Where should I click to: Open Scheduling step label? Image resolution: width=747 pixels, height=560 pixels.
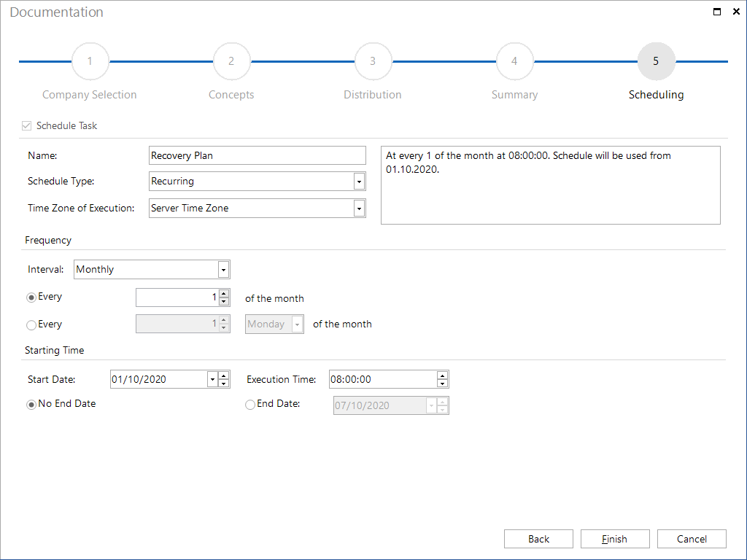(656, 95)
